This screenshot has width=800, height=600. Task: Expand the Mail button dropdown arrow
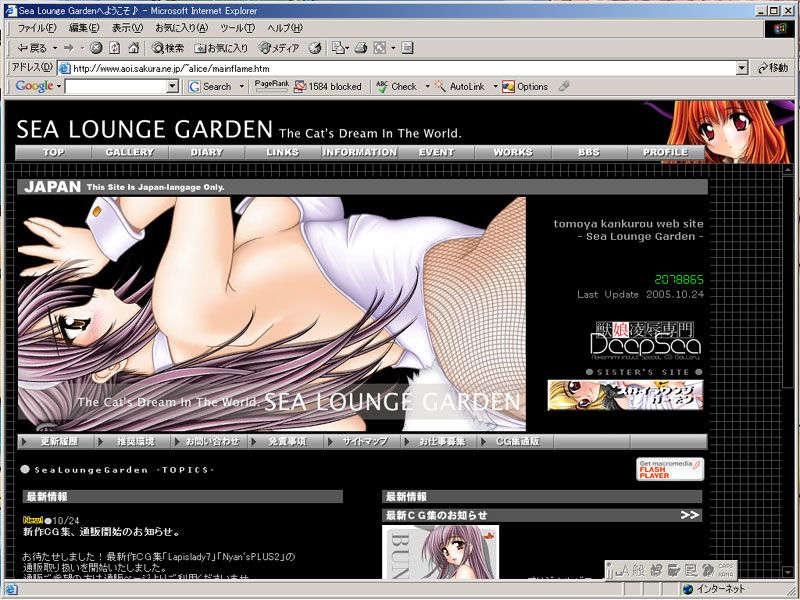347,48
